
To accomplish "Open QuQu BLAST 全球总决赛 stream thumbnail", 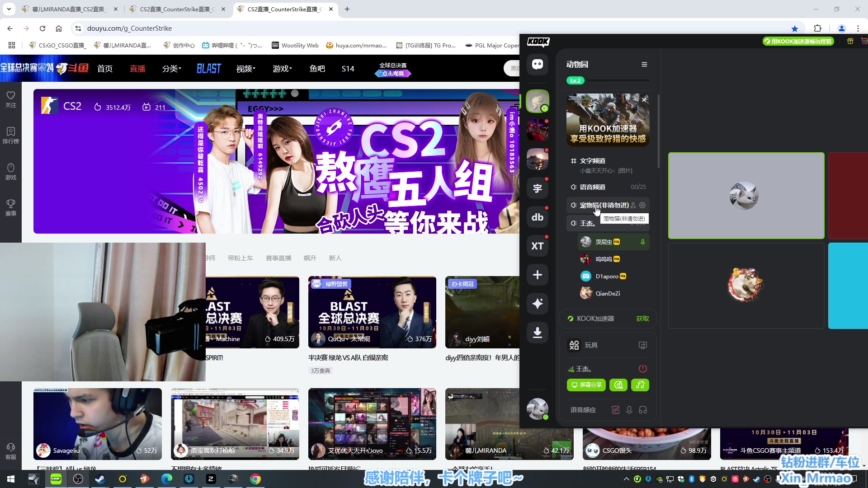I will 372,312.
